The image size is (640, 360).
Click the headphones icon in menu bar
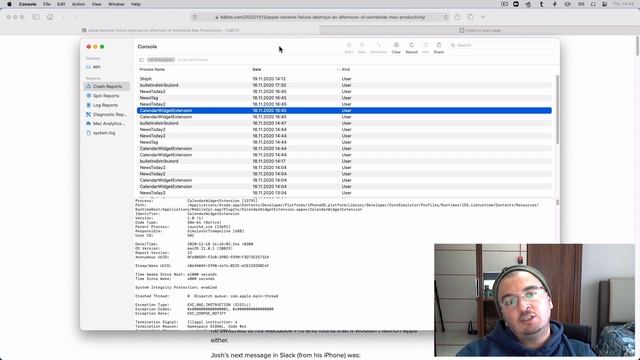593,4
